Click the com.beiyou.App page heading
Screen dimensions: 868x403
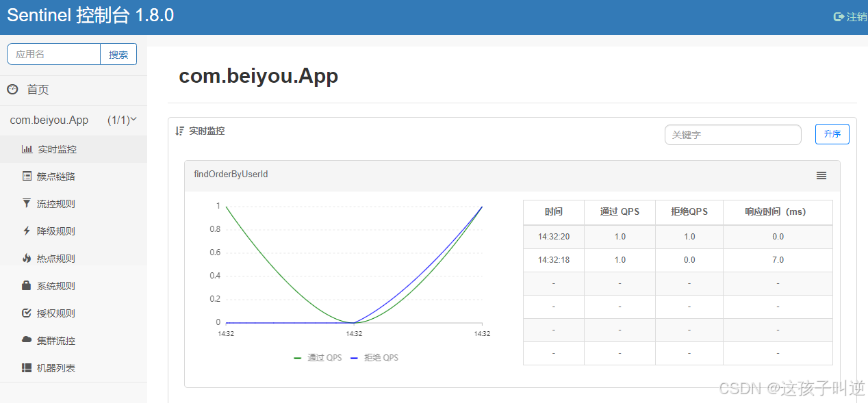(x=259, y=76)
